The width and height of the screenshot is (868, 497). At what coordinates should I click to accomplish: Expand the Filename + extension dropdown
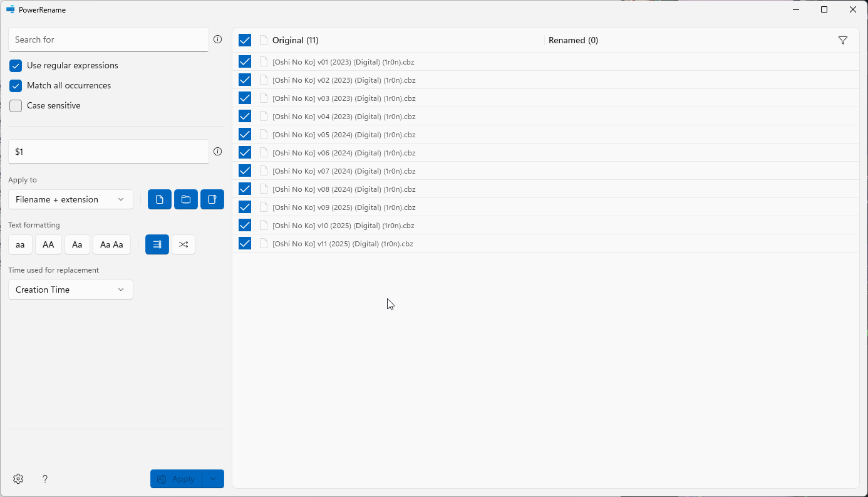click(71, 199)
